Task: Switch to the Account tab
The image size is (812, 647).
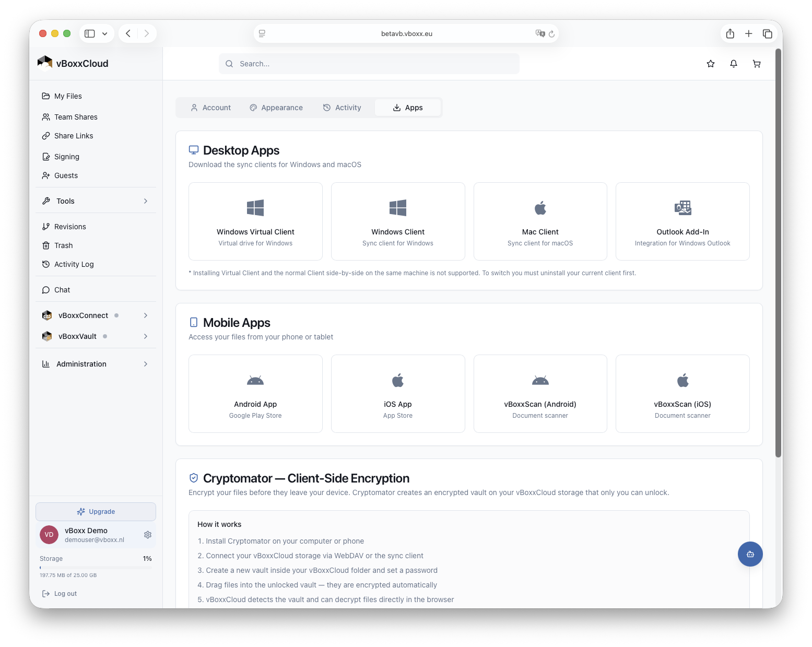Action: coord(210,108)
